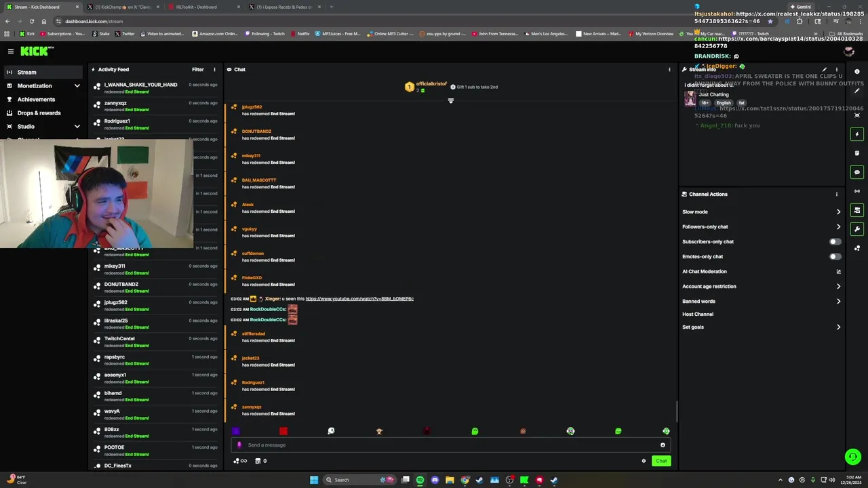The height and width of the screenshot is (488, 868).
Task: Click the Kick logo in header
Action: pos(36,51)
